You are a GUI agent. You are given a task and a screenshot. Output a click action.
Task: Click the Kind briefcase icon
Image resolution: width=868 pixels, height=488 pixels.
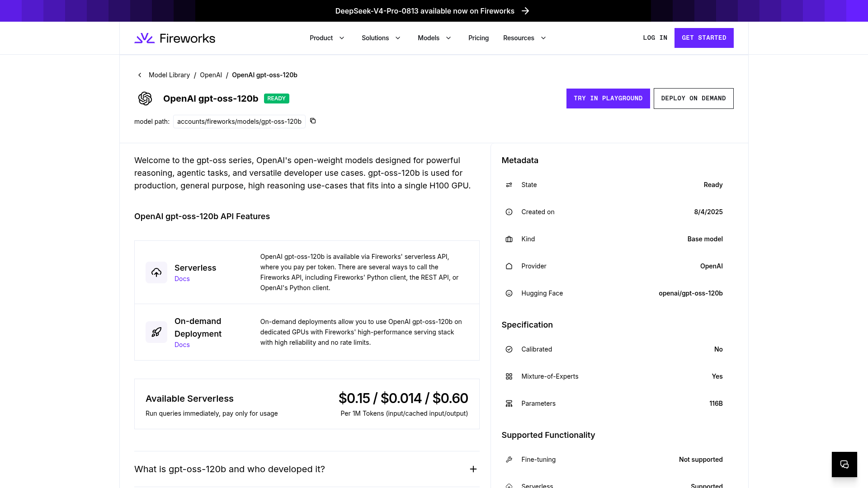coord(509,239)
